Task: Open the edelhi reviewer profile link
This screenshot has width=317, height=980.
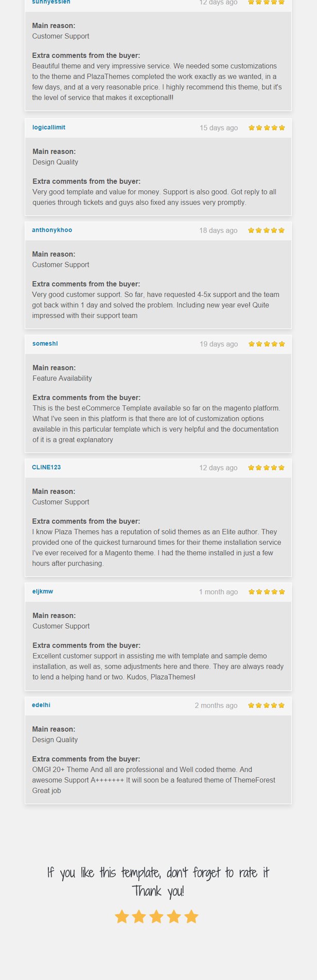Action: 41,705
